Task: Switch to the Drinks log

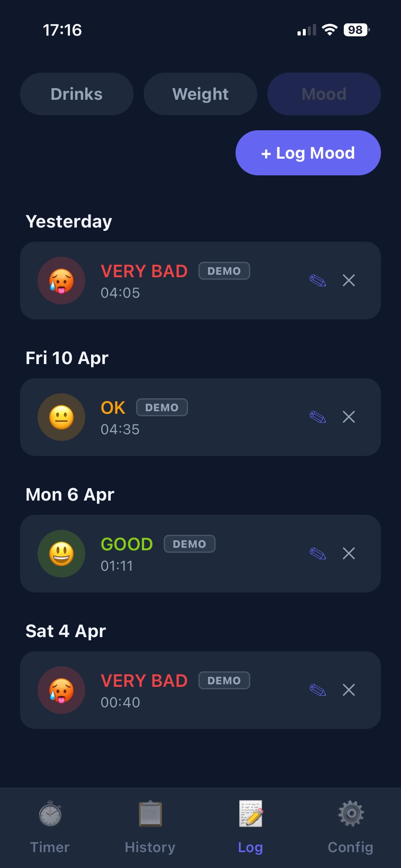Action: click(77, 94)
